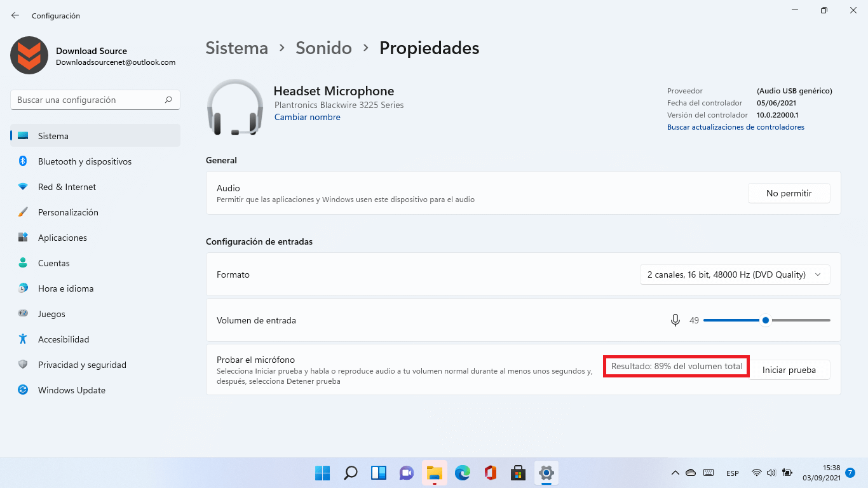Click the back arrow in Configuración
Viewport: 868px width, 488px height.
15,15
